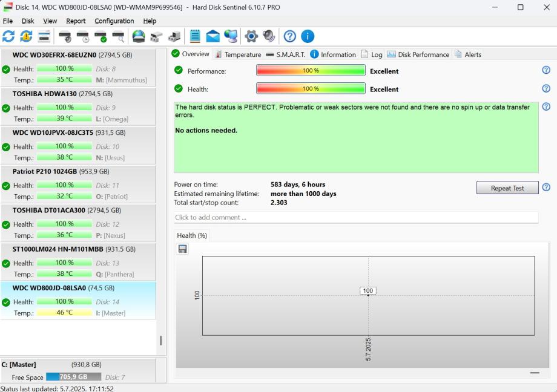The width and height of the screenshot is (557, 392).
Task: Click green check icon beside Performance label
Action: (x=179, y=70)
